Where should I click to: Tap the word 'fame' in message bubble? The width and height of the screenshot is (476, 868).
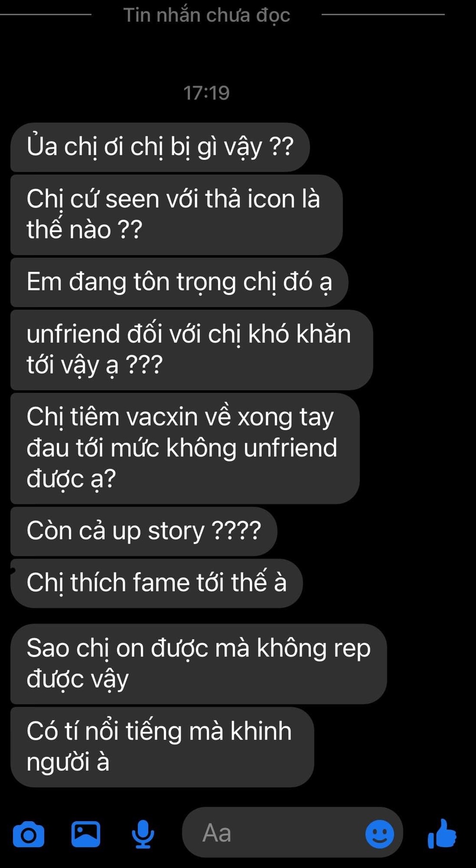click(x=161, y=583)
